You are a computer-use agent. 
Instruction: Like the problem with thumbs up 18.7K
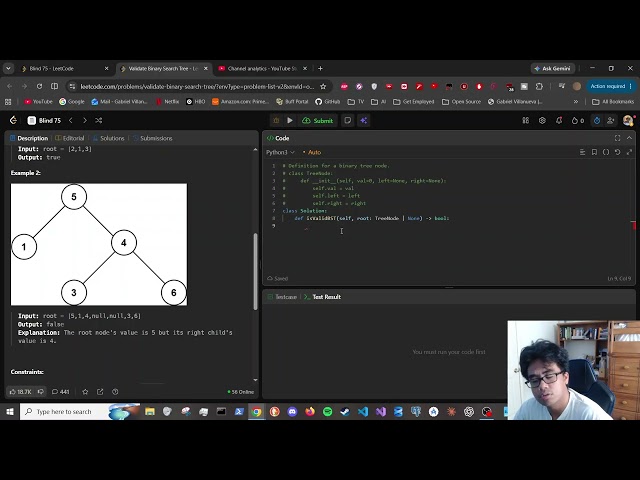point(20,392)
